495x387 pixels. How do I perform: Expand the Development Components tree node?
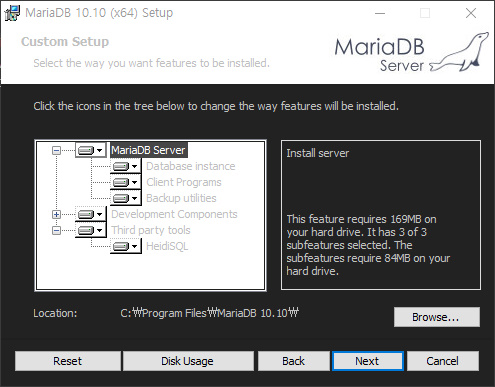[x=56, y=214]
